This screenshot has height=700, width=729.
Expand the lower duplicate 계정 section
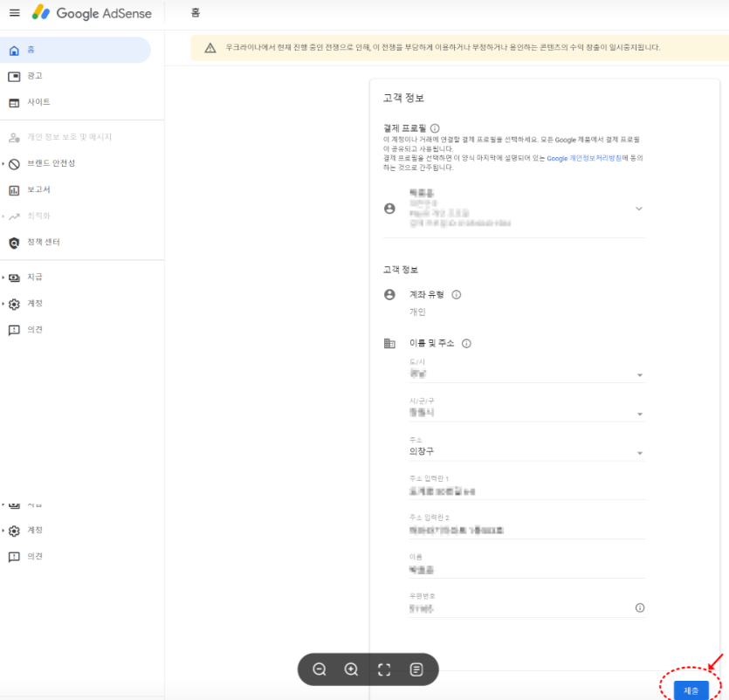[x=3, y=531]
